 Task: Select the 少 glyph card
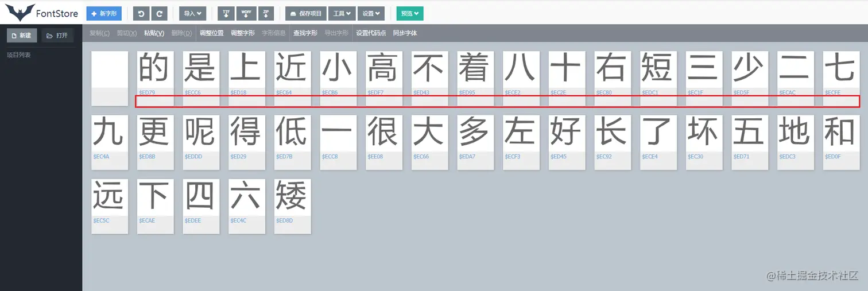tap(750, 78)
